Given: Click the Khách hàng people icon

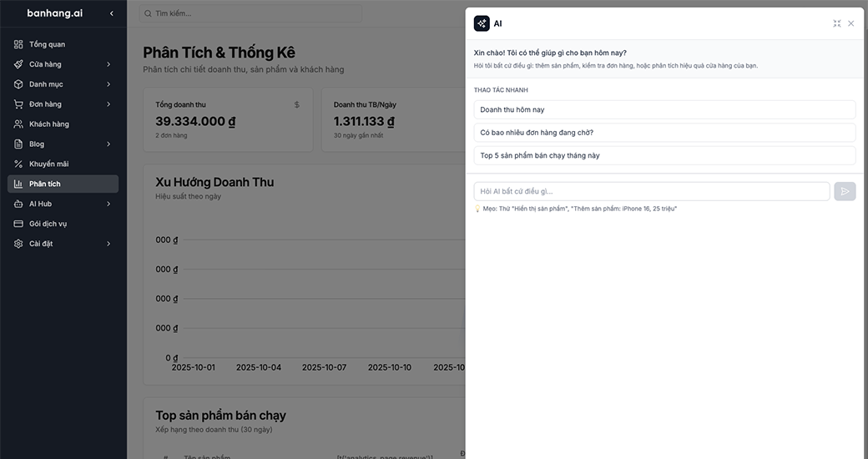Looking at the screenshot, I should click(x=18, y=124).
